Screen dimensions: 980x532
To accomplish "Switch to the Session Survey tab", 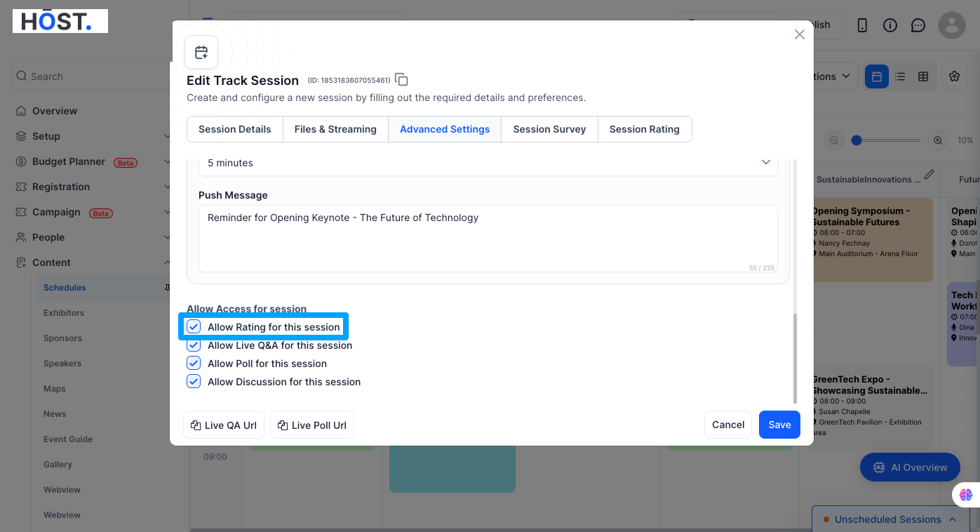I will [549, 129].
